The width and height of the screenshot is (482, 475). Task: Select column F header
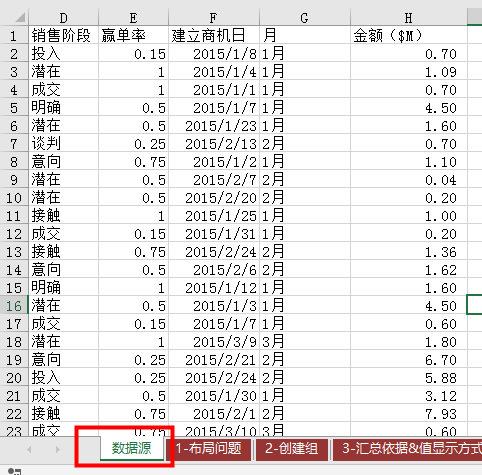click(x=214, y=17)
